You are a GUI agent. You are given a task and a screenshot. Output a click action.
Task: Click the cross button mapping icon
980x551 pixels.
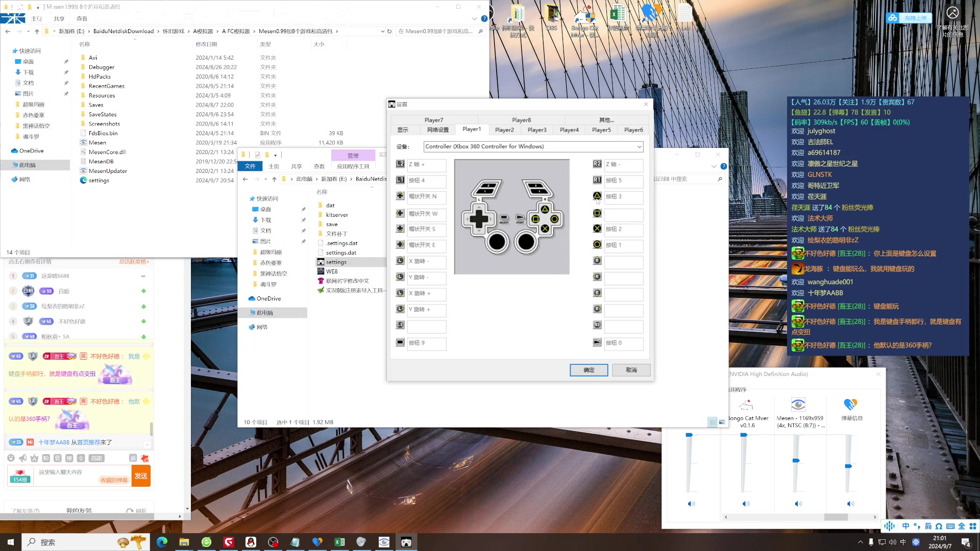597,229
